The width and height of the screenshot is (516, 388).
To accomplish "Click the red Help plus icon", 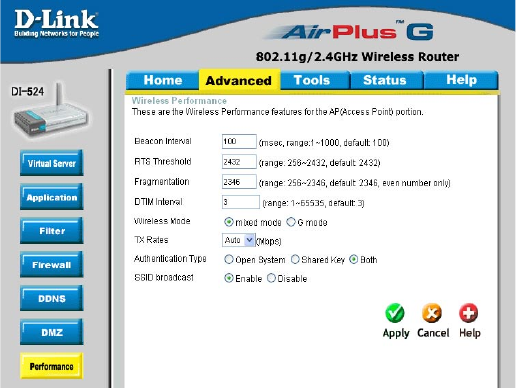I will (x=469, y=313).
